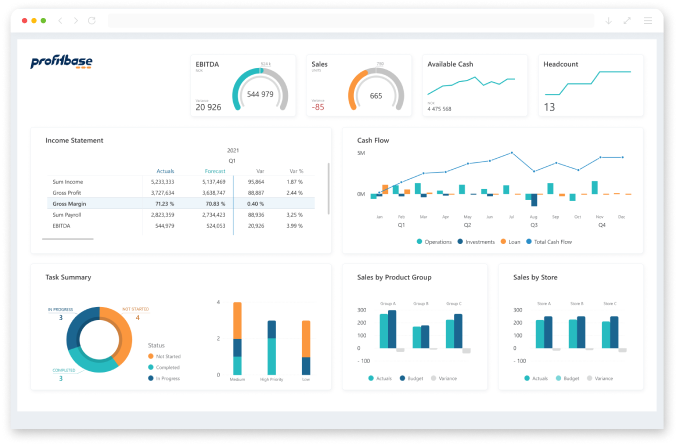This screenshot has height=445, width=678.
Task: Toggle In Progress in Status legend
Action: (x=164, y=378)
